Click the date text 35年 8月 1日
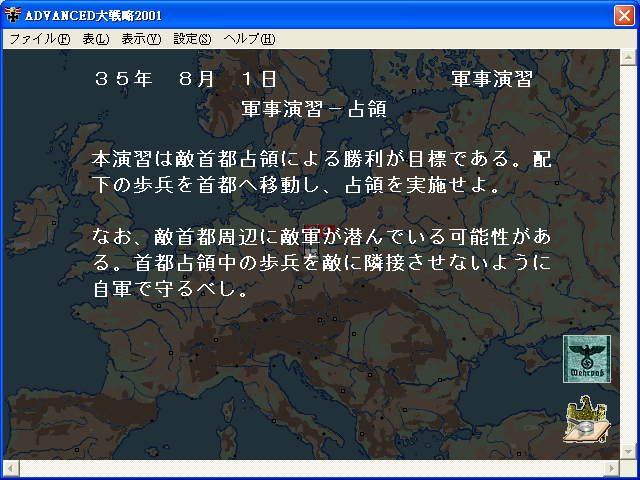The height and width of the screenshot is (480, 640). (186, 78)
